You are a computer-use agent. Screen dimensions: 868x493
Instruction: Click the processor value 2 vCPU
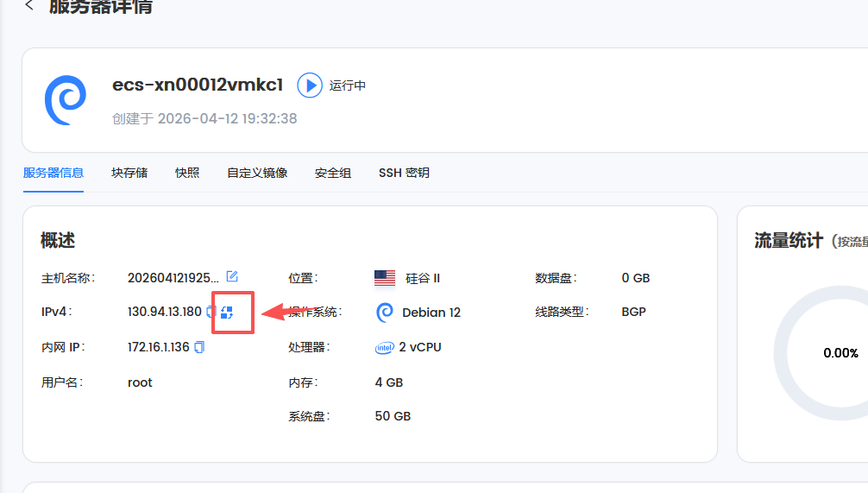point(420,347)
